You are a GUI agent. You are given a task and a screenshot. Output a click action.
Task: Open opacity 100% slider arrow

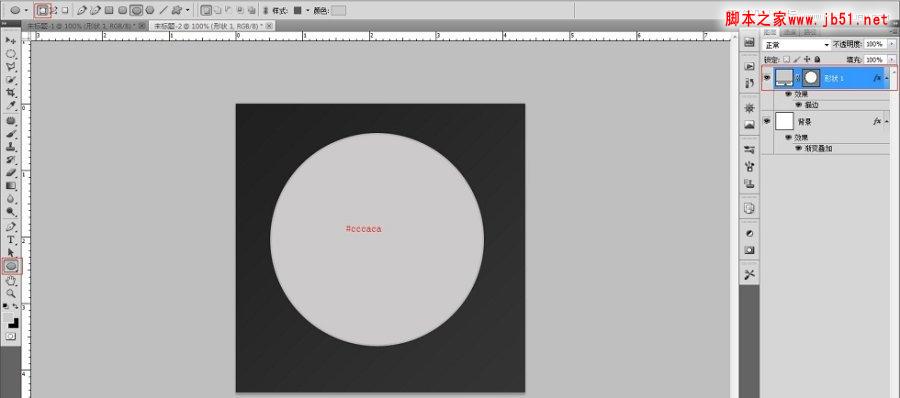(x=891, y=44)
